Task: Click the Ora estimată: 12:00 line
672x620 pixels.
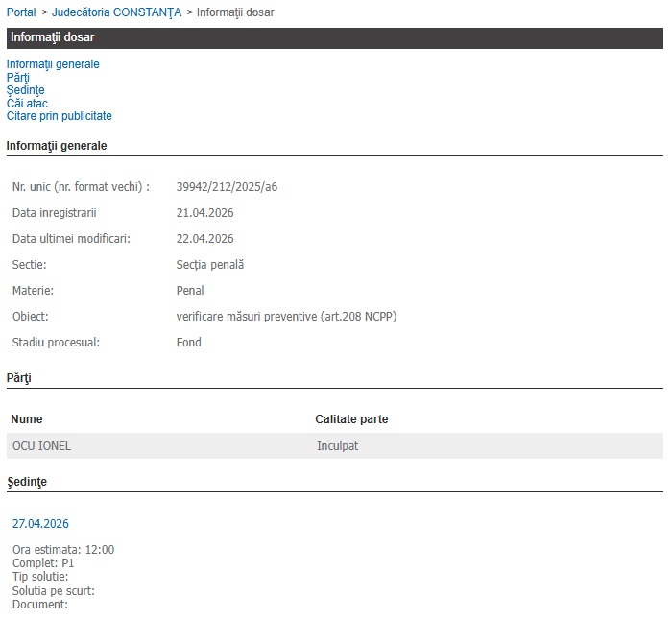Action: 63,550
